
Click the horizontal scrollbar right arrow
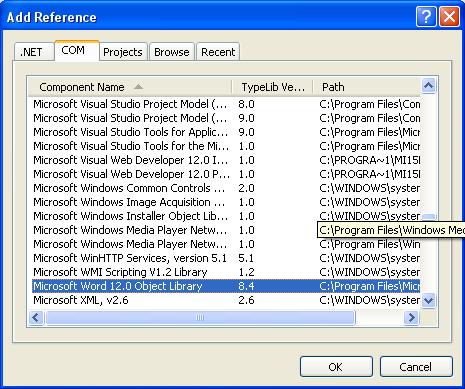tap(412, 317)
